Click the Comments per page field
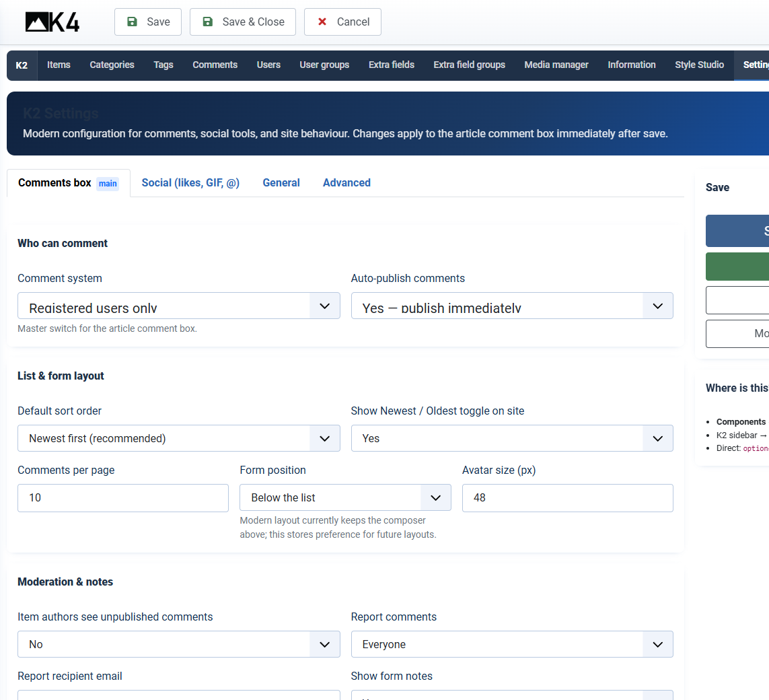 [123, 498]
